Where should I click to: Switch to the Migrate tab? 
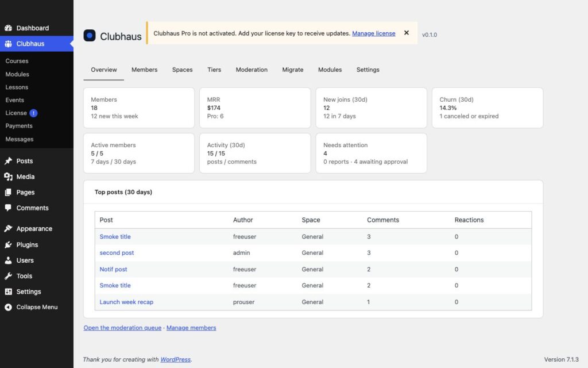(x=293, y=70)
